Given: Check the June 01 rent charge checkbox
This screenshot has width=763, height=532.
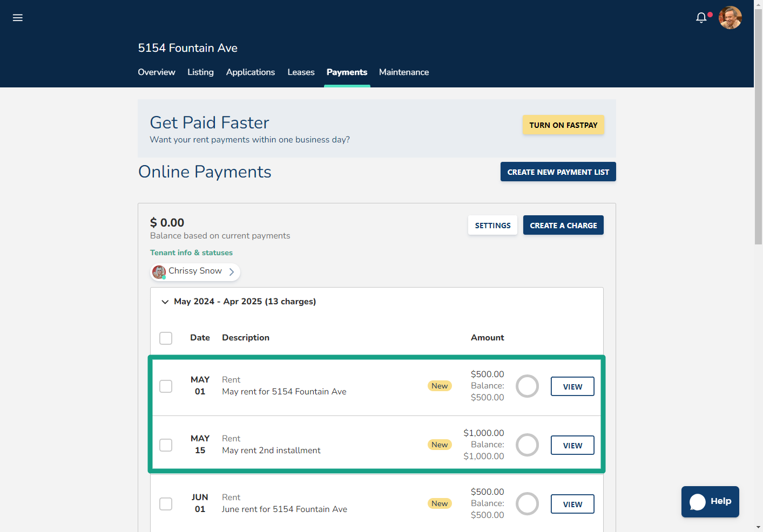Looking at the screenshot, I should 166,504.
